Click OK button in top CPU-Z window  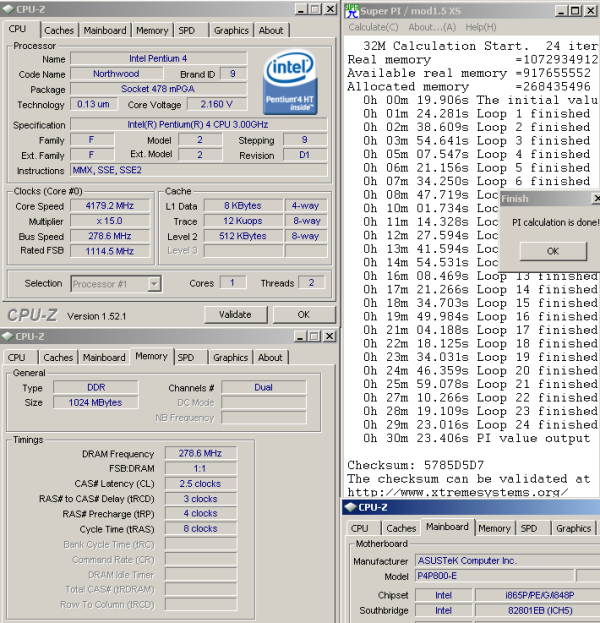coord(304,315)
